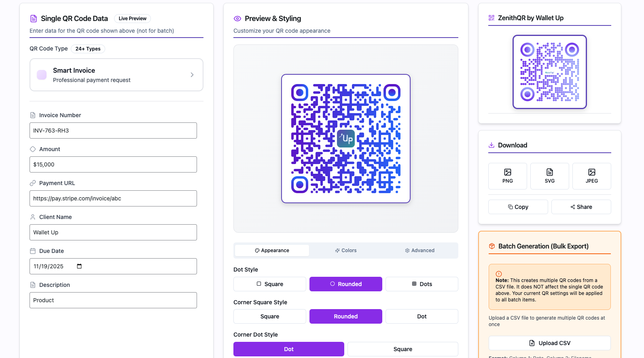Switch to the Advanced tab

coord(420,251)
